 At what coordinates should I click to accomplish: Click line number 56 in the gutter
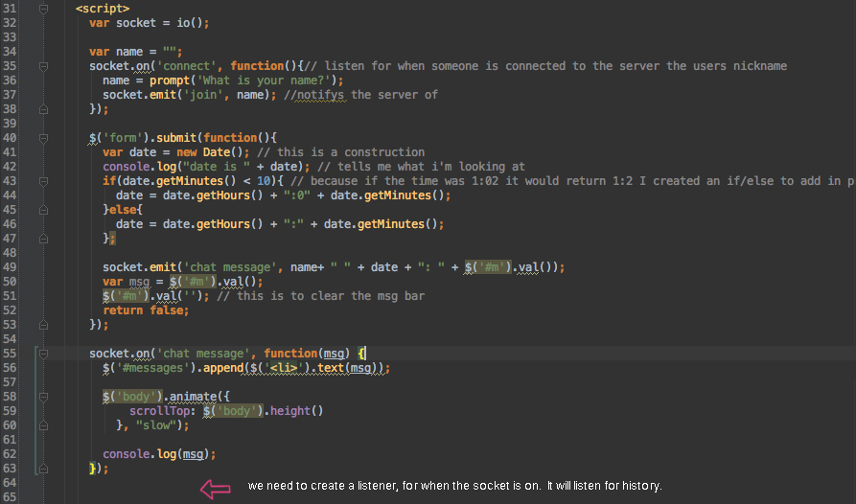pyautogui.click(x=10, y=368)
